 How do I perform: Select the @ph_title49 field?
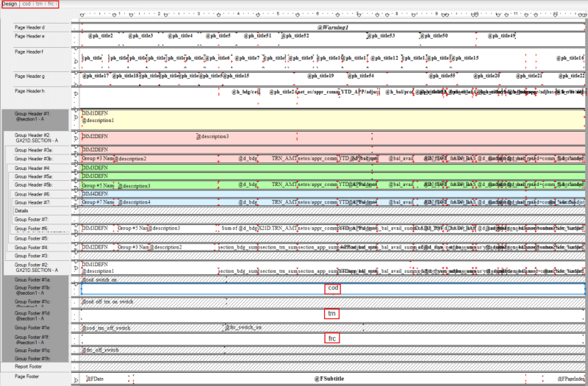pyautogui.click(x=502, y=36)
